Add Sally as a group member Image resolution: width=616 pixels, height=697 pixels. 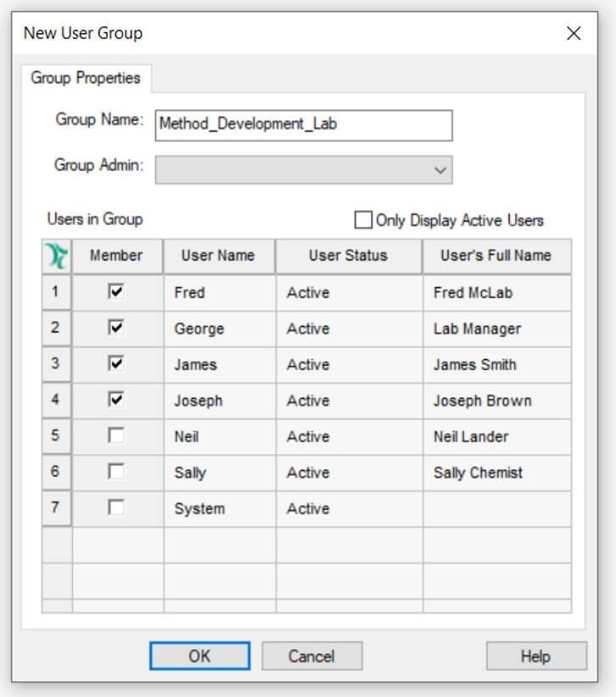click(116, 471)
